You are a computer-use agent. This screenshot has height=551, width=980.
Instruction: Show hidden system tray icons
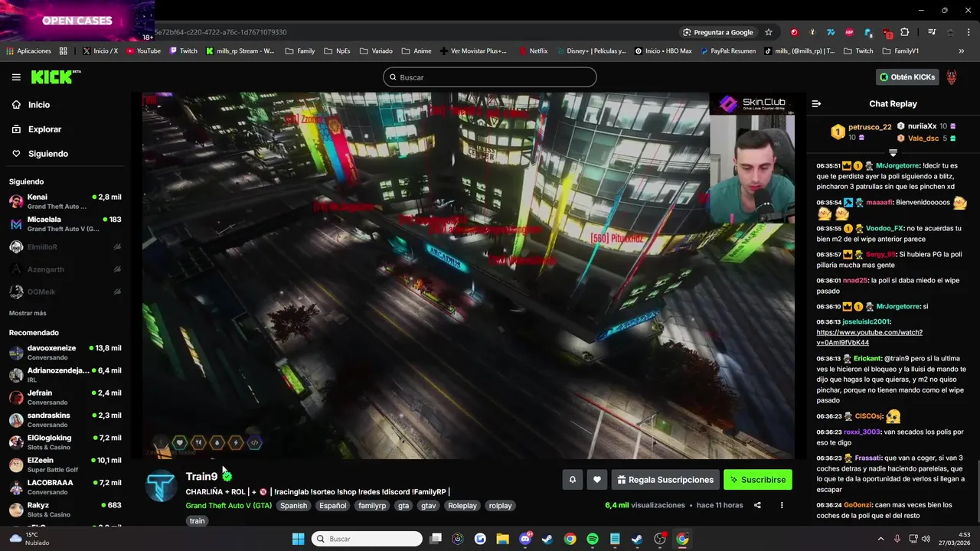coord(880,539)
